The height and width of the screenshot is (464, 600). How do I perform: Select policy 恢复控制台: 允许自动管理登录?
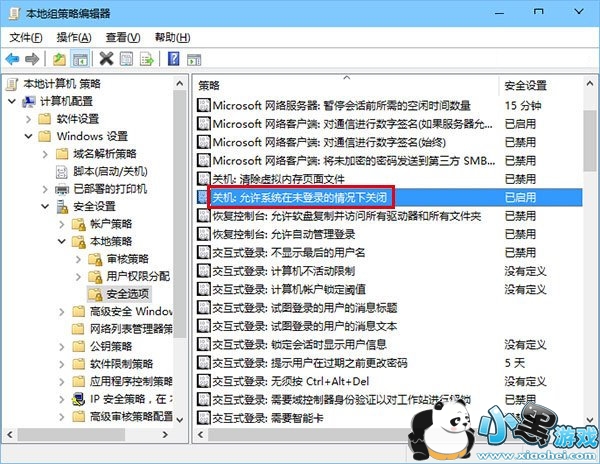tap(284, 234)
